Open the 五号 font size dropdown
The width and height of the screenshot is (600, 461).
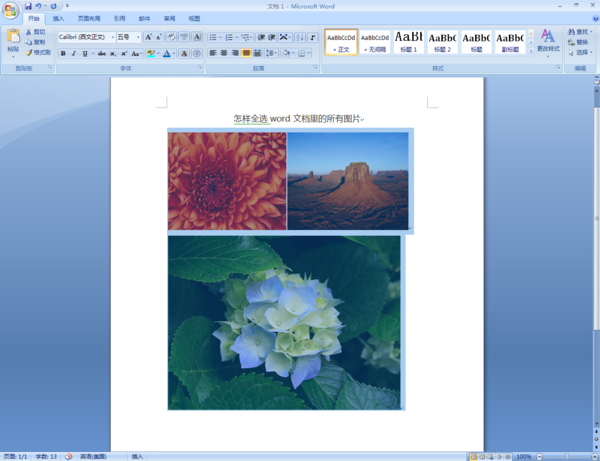pyautogui.click(x=138, y=37)
